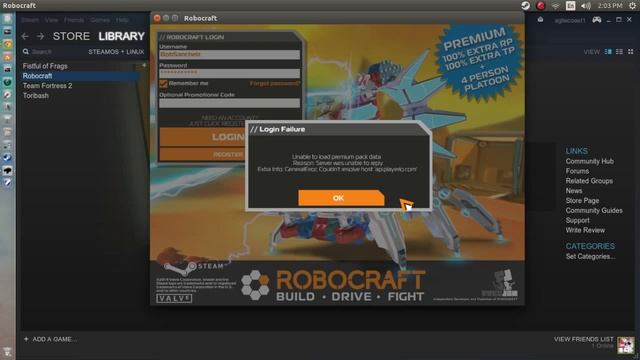The image size is (640, 360).
Task: Click the Chrome icon in Ubuntu launcher
Action: 7,44
